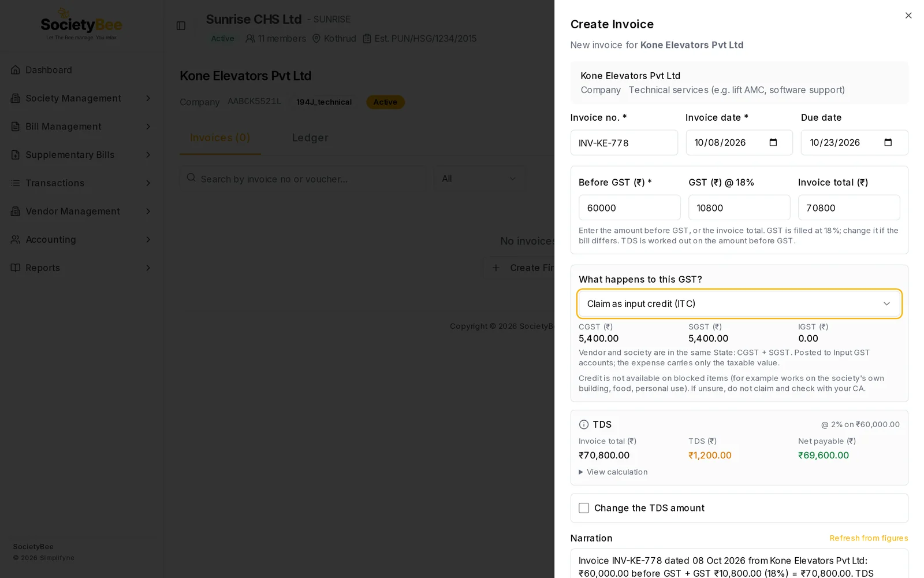The height and width of the screenshot is (578, 924).
Task: Click the Dashboard home icon
Action: (x=16, y=70)
